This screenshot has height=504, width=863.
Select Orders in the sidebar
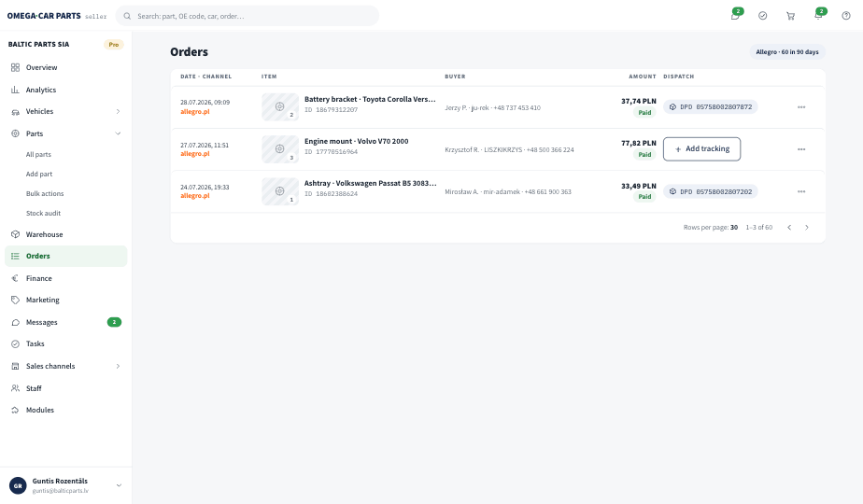click(x=66, y=256)
